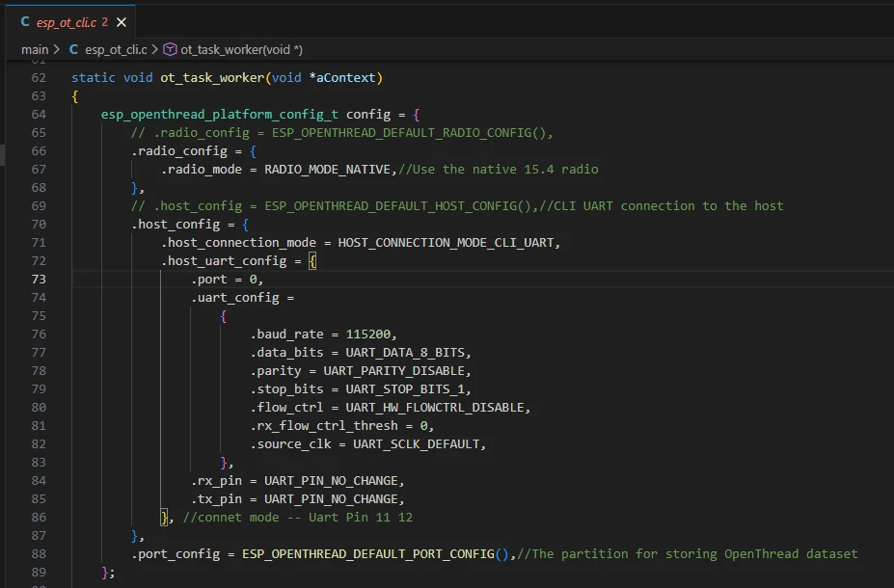This screenshot has height=588, width=894.
Task: Click the C file icon in the tab
Action: click(25, 21)
